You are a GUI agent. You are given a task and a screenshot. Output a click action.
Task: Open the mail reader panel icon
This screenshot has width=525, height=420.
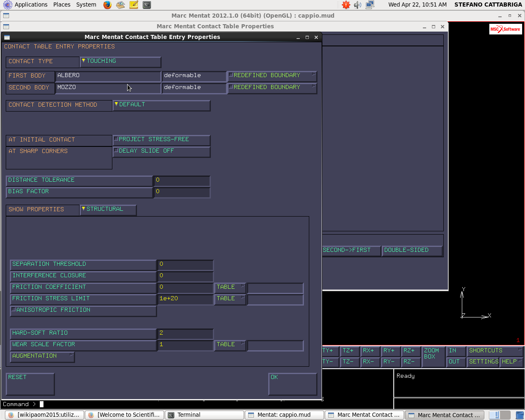coord(120,5)
